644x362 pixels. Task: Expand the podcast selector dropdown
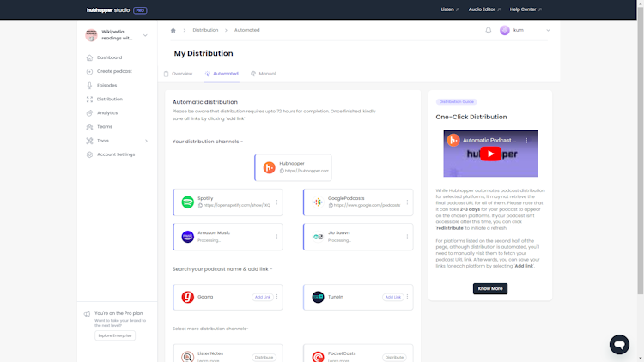pos(145,35)
